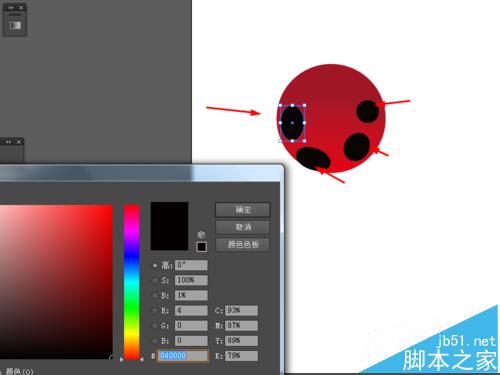Click the left triangle handle below the hue slider
Viewport: 500px width, 375px height.
coord(121,359)
